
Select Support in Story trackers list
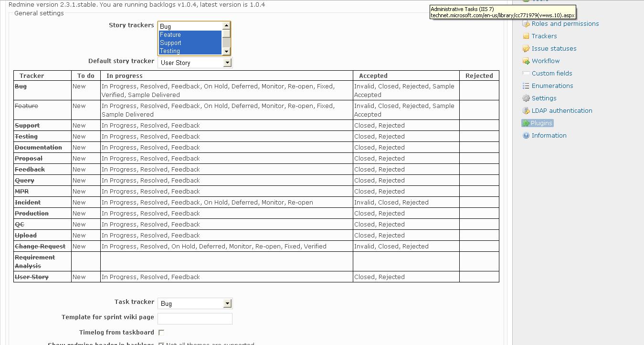(190, 43)
